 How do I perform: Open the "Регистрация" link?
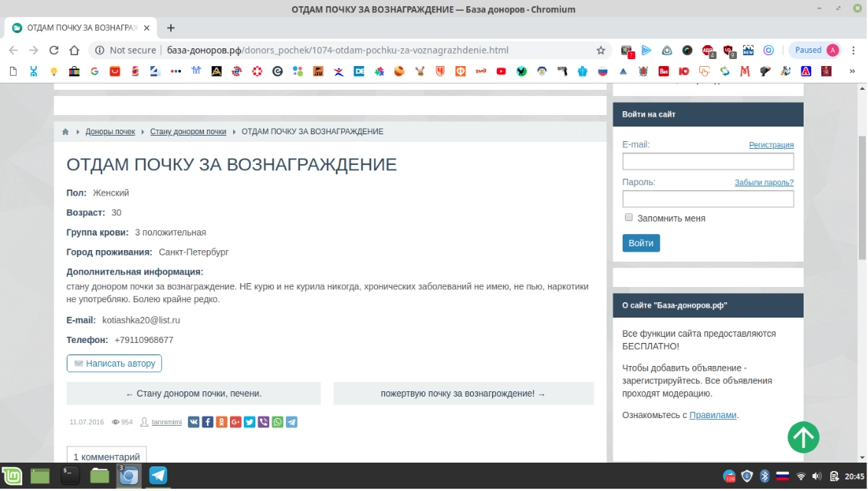(771, 145)
